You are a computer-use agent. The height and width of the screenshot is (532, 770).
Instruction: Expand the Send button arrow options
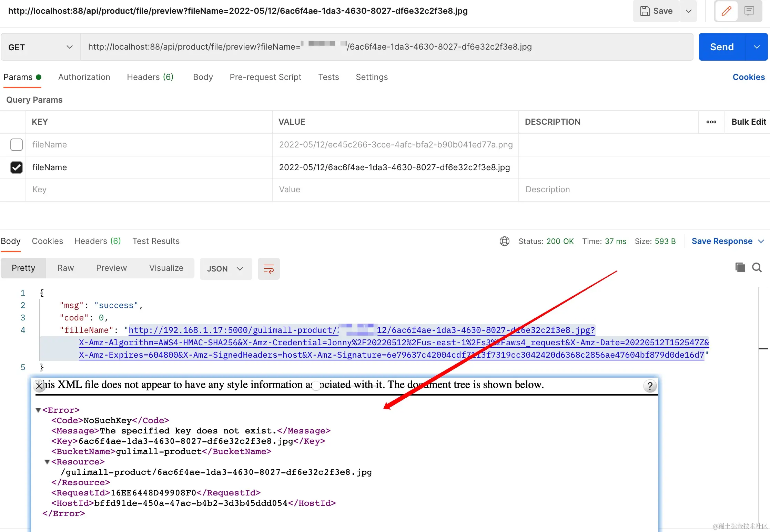tap(757, 47)
